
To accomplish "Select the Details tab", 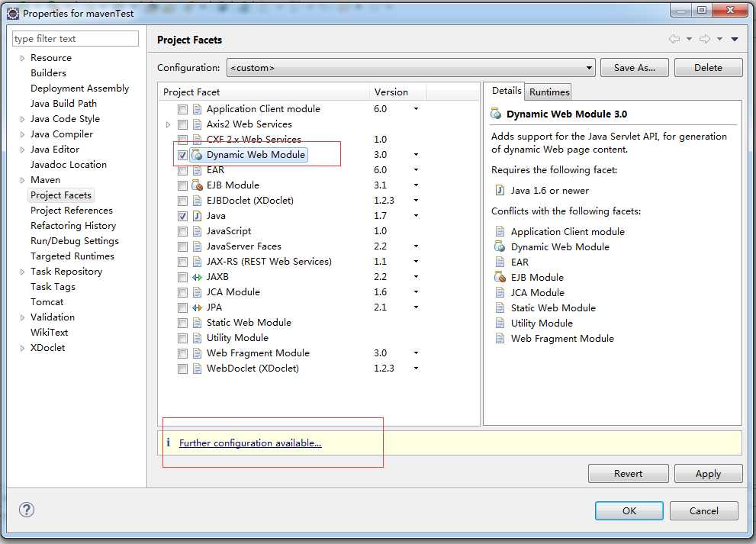I will point(506,91).
